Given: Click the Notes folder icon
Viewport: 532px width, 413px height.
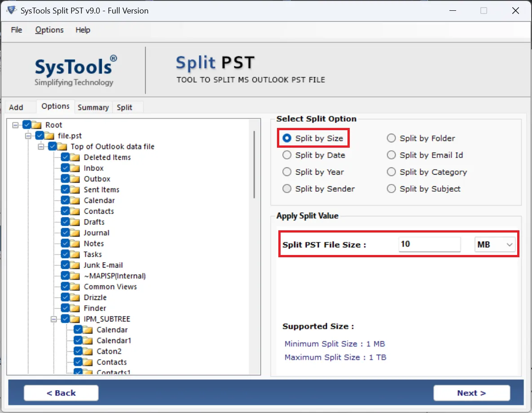Looking at the screenshot, I should click(x=75, y=244).
